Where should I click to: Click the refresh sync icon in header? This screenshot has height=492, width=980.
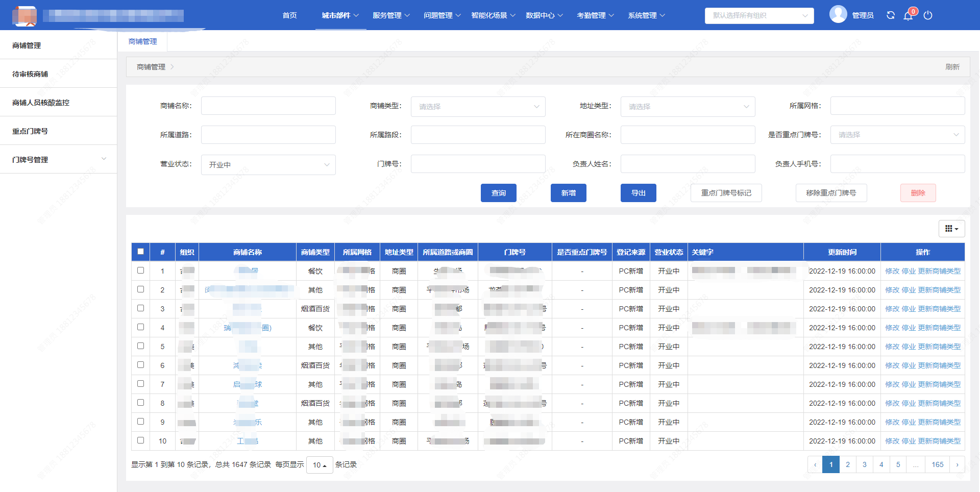(x=891, y=15)
